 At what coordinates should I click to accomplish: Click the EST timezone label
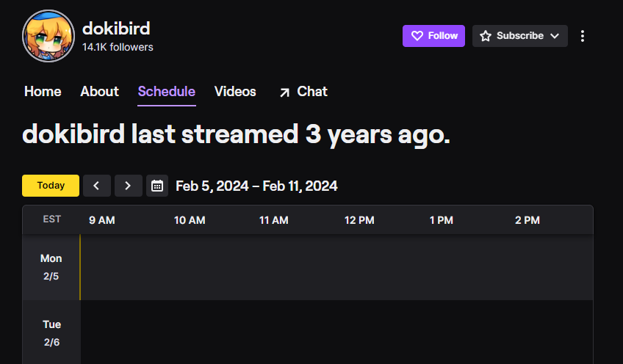(x=51, y=219)
